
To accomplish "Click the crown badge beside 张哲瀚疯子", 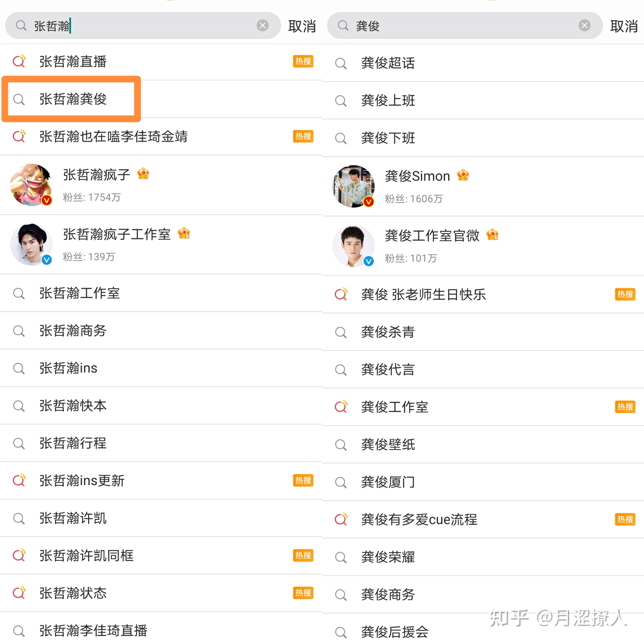I will (143, 174).
